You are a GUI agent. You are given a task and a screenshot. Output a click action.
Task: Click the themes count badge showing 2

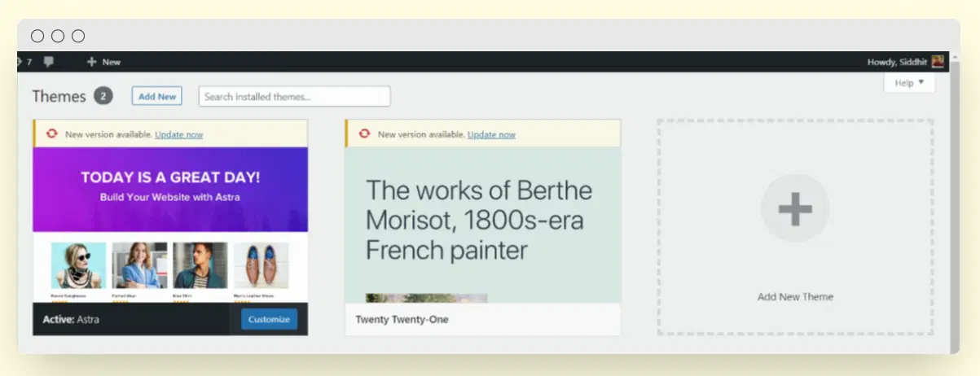103,96
